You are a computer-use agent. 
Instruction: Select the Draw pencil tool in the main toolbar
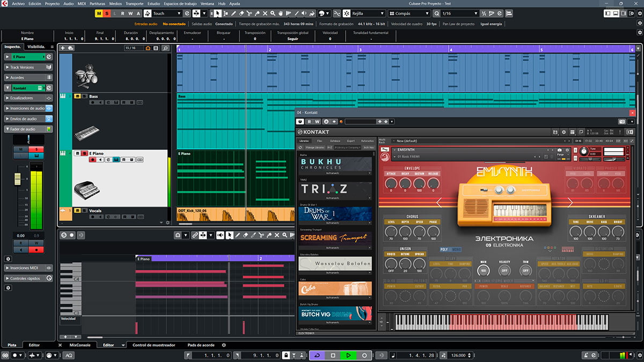click(233, 13)
